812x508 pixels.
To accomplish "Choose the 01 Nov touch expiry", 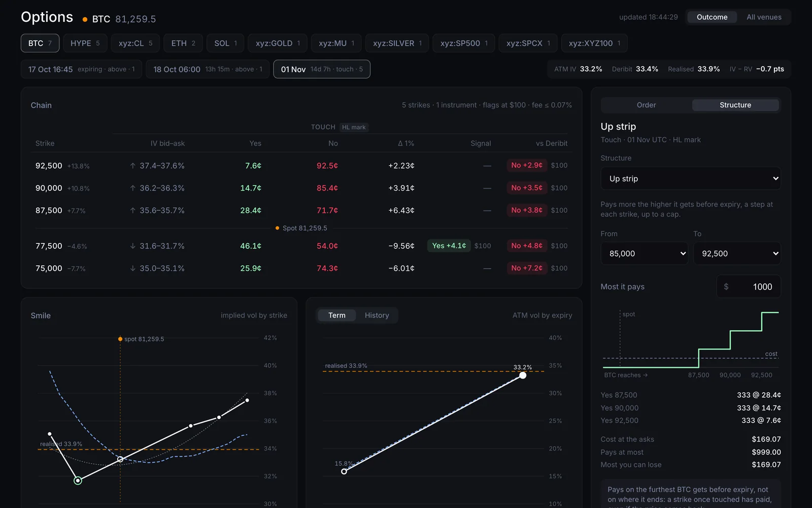I will (x=322, y=69).
